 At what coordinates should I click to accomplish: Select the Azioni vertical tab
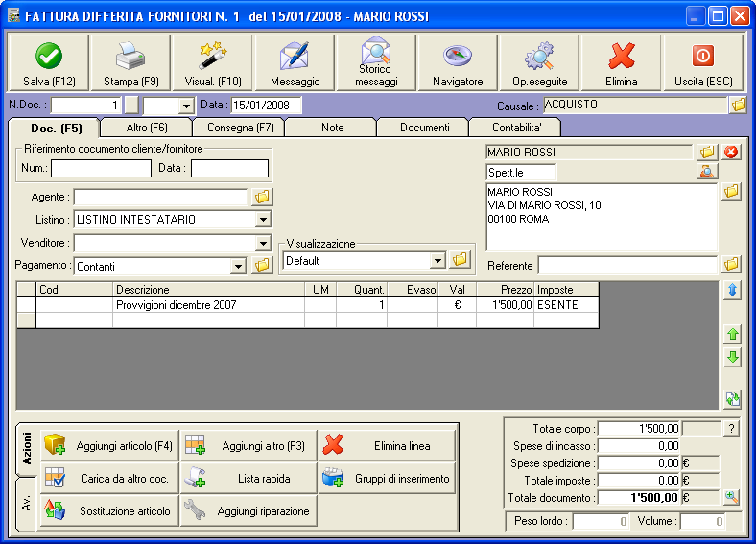(x=27, y=449)
